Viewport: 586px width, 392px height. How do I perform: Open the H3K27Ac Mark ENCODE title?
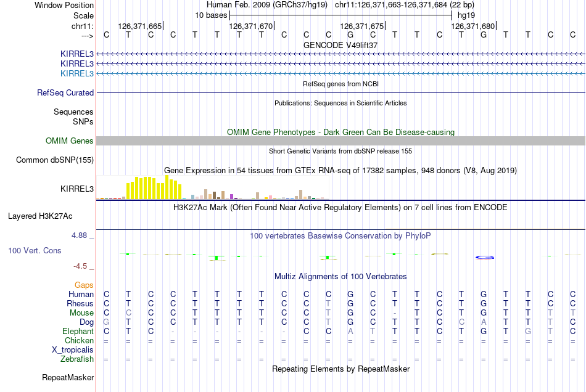(340, 208)
